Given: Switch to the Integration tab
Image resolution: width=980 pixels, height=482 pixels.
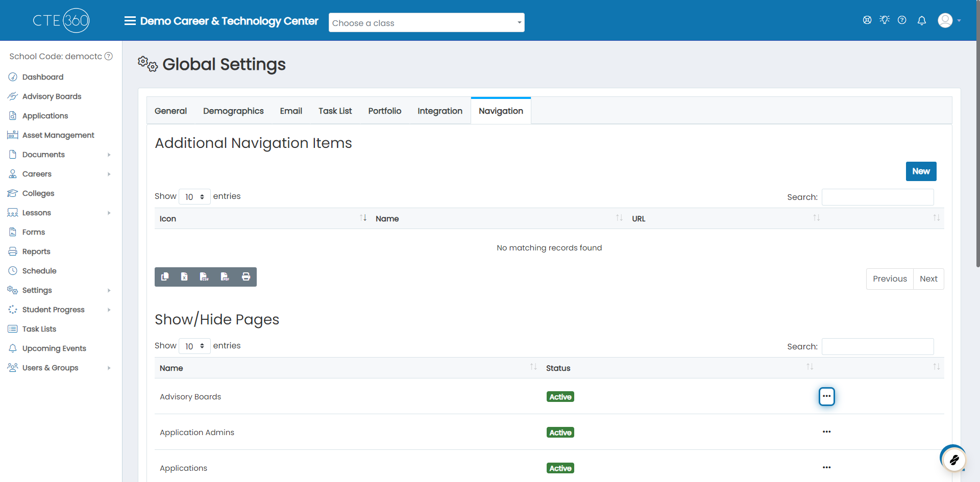Looking at the screenshot, I should (x=440, y=111).
